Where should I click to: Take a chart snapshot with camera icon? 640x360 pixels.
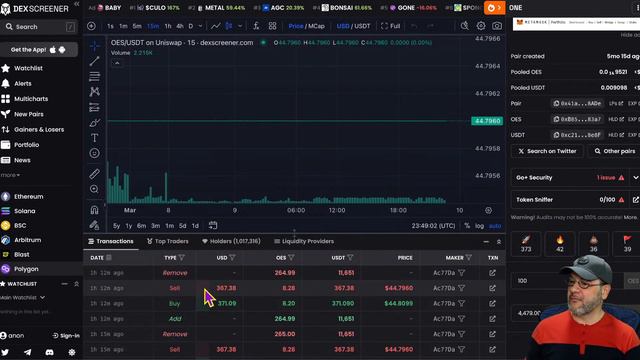pos(497,26)
